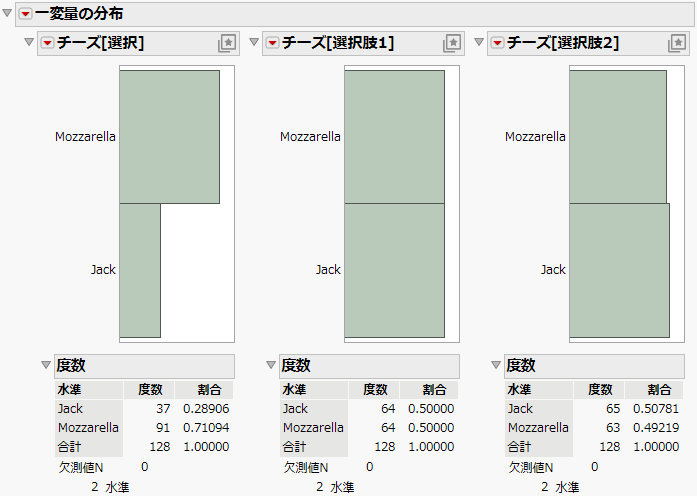Click star bookmark icon of チーズ[選択肢1]
Screen dimensions: 697x496
[452, 43]
